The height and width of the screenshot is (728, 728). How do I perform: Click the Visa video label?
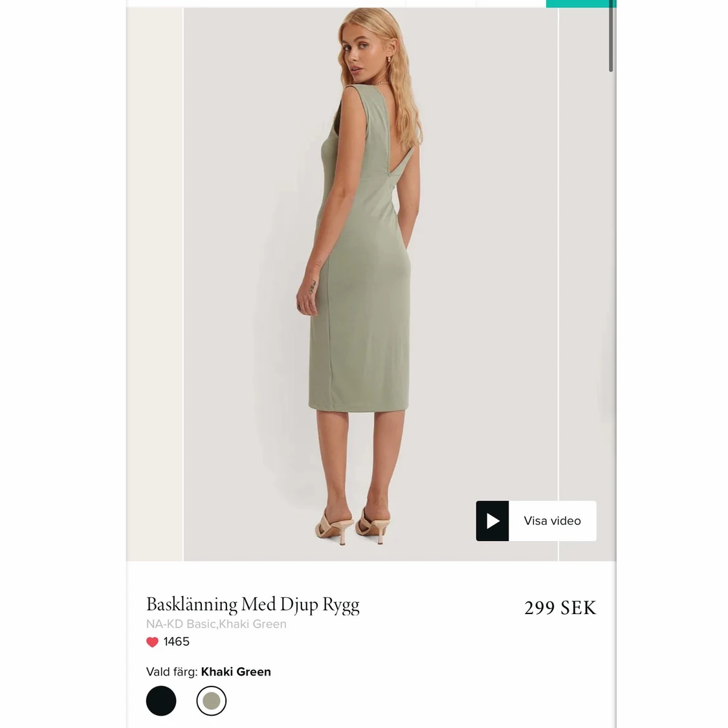tap(552, 521)
